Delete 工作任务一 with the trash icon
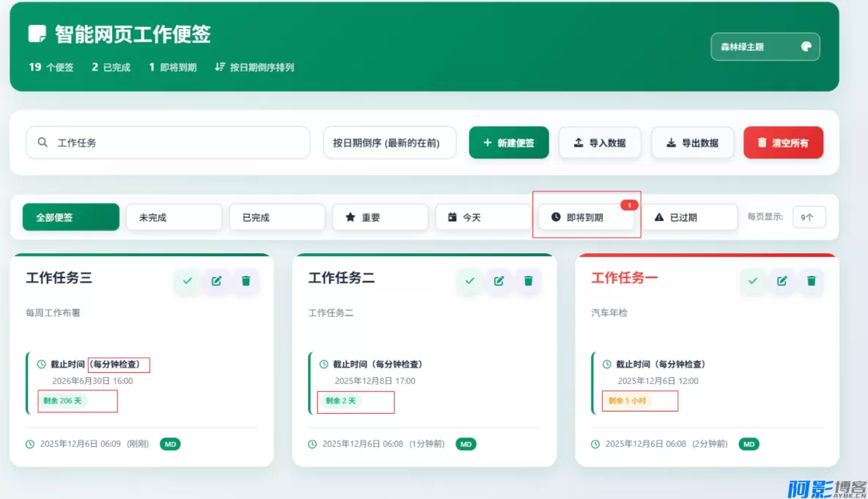The image size is (868, 499). [x=810, y=280]
